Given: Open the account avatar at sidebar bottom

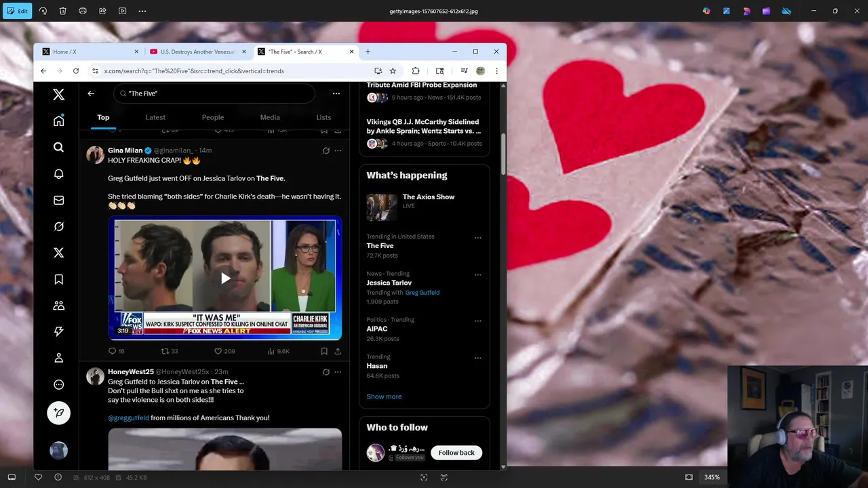Looking at the screenshot, I should [x=59, y=450].
